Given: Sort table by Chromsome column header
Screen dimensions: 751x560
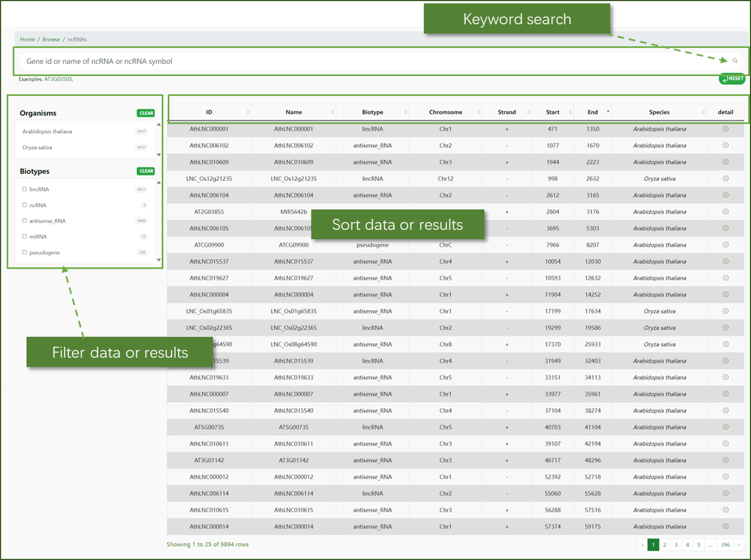Looking at the screenshot, I should coord(445,112).
